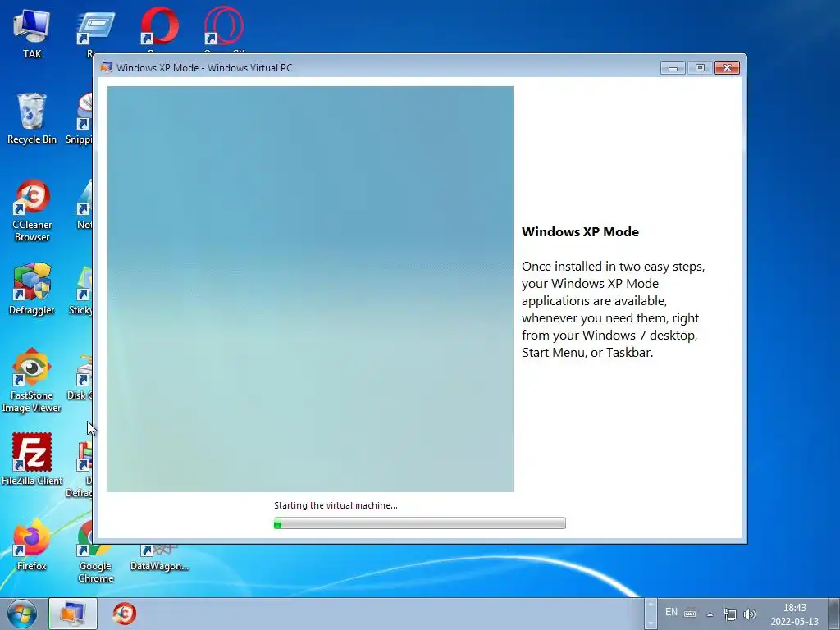Open the EN language indicator in tray
The image size is (840, 630).
pos(671,612)
